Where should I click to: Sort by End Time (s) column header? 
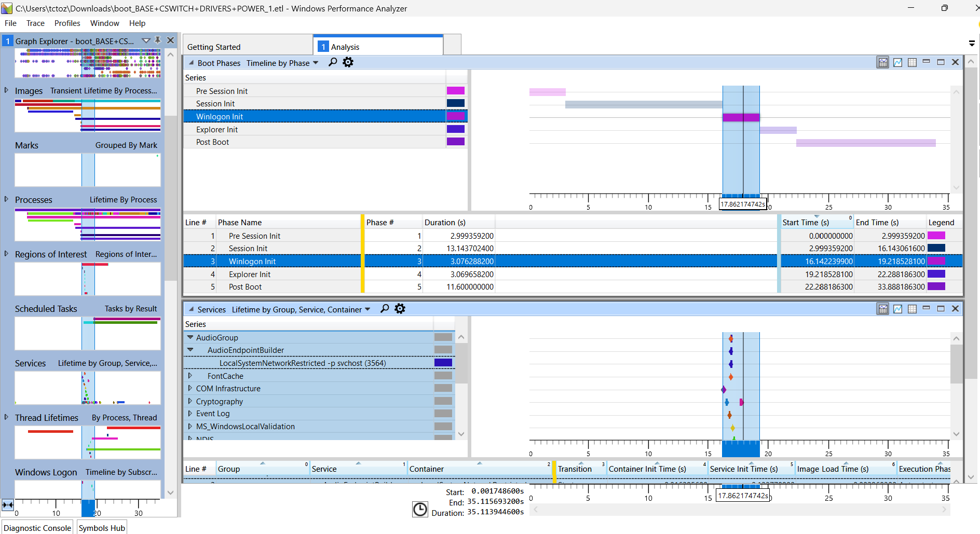coord(890,222)
